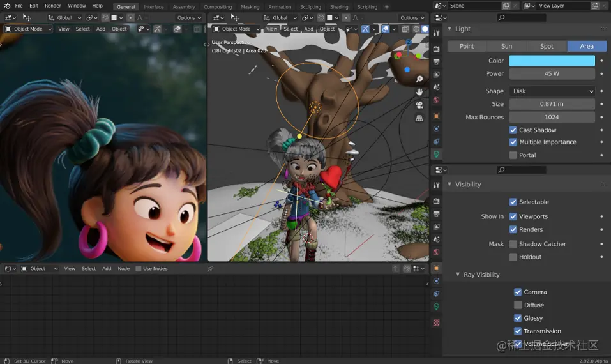Switch to the Compositing workspace tab
The image size is (611, 364).
(218, 6)
